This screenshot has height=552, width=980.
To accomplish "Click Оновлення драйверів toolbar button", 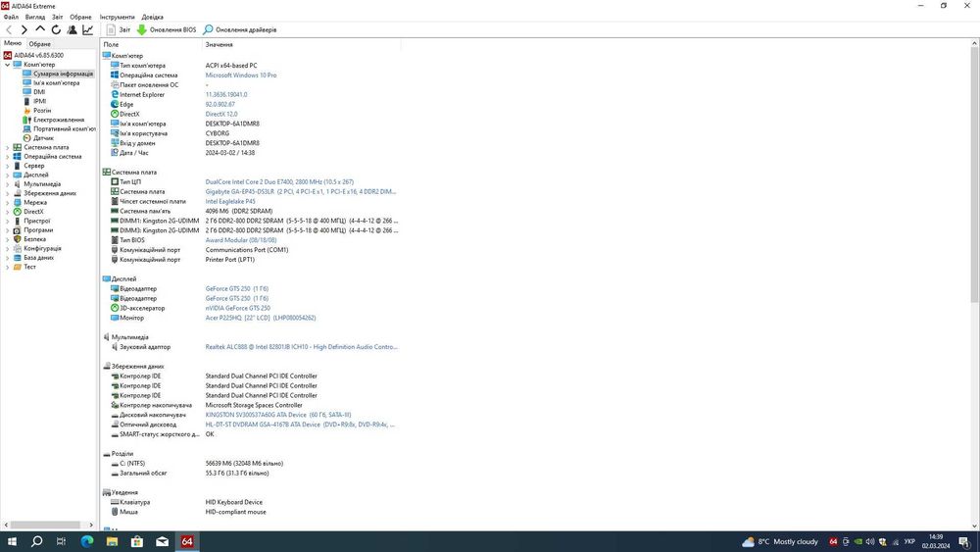I will coord(239,29).
